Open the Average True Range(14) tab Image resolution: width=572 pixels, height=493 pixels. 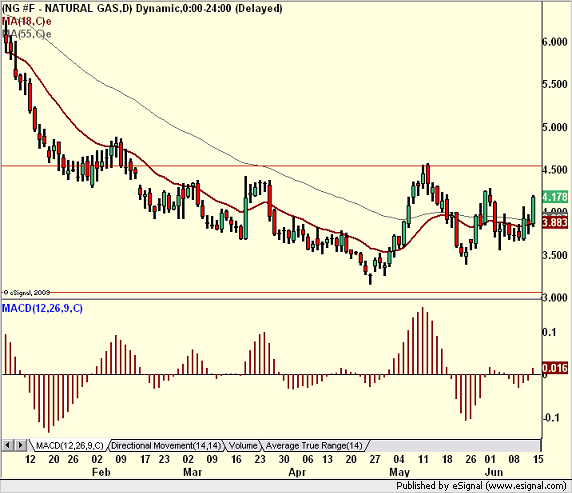click(x=314, y=446)
